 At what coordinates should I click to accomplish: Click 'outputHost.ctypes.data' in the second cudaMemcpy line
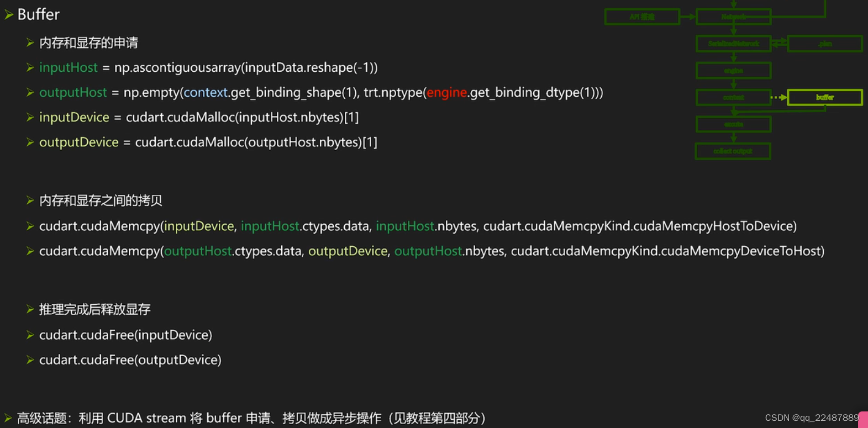click(x=233, y=251)
